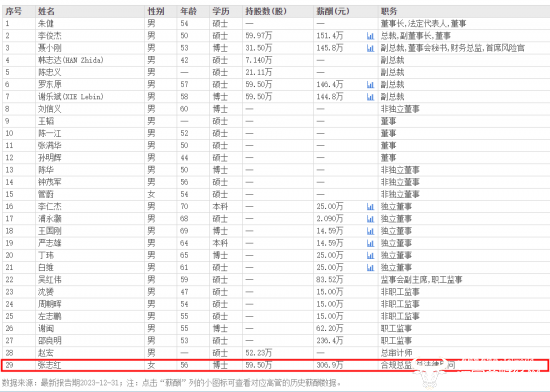Click the 职务 column header
This screenshot has height=392, width=550.
click(x=389, y=11)
